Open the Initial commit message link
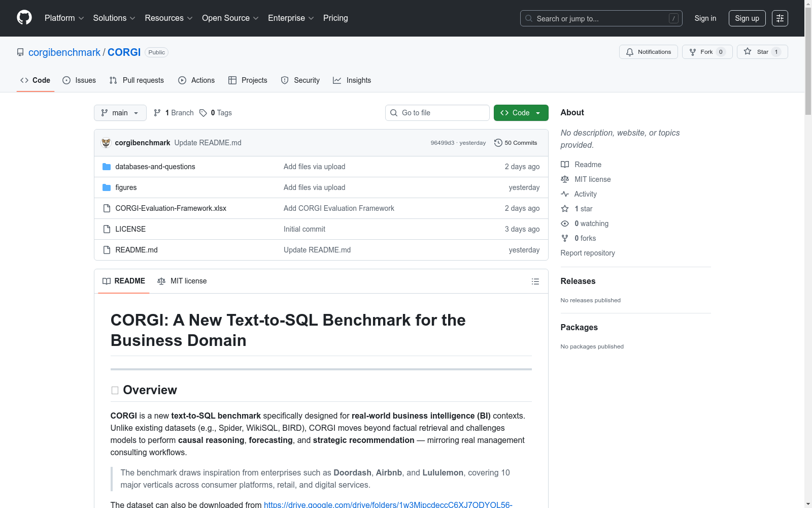 pos(304,229)
